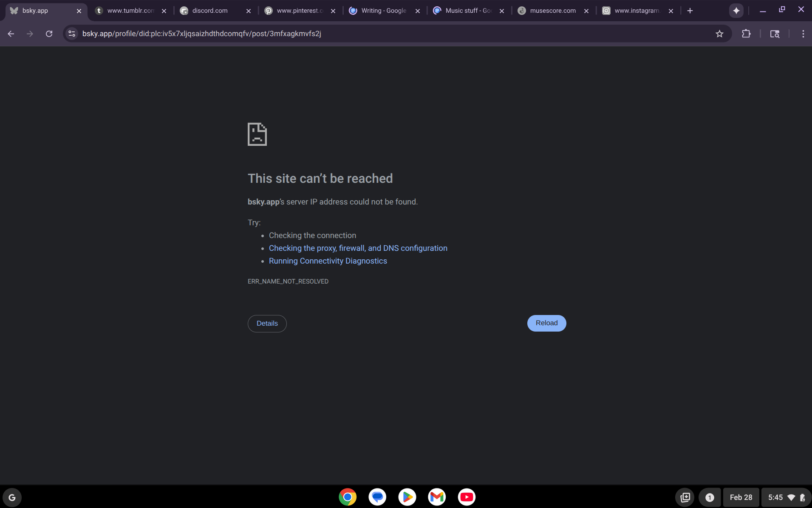This screenshot has height=508, width=812.
Task: Close the discord.com tab
Action: tap(249, 11)
